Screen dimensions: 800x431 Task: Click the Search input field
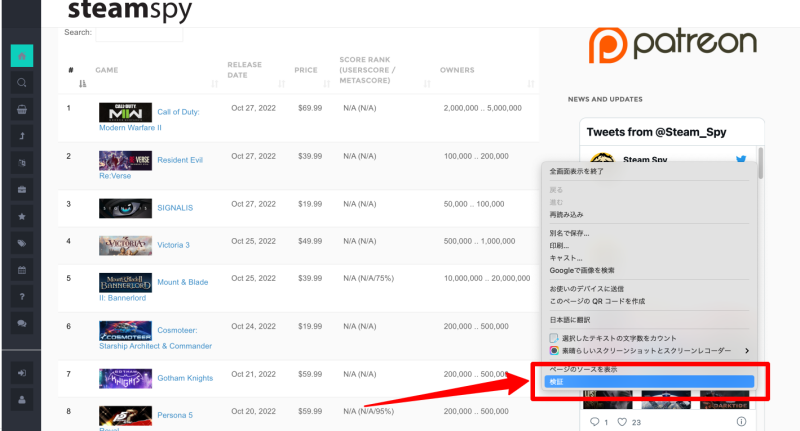(x=139, y=33)
